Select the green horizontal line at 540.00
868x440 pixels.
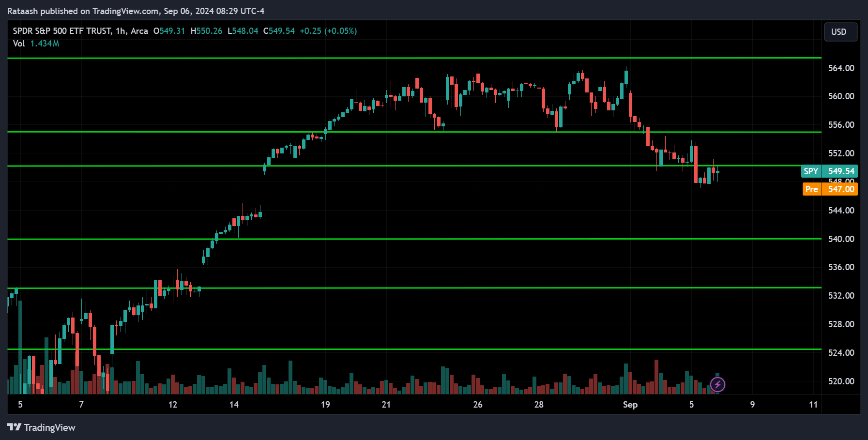(414, 239)
